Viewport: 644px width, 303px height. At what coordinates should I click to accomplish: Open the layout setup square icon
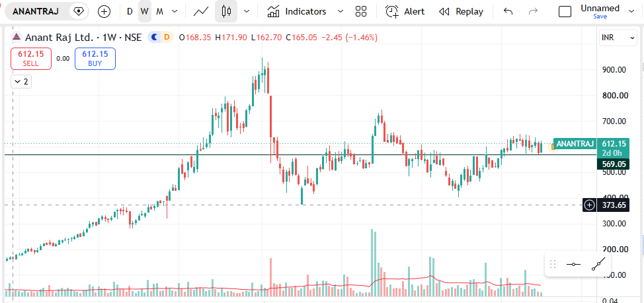[x=565, y=11]
